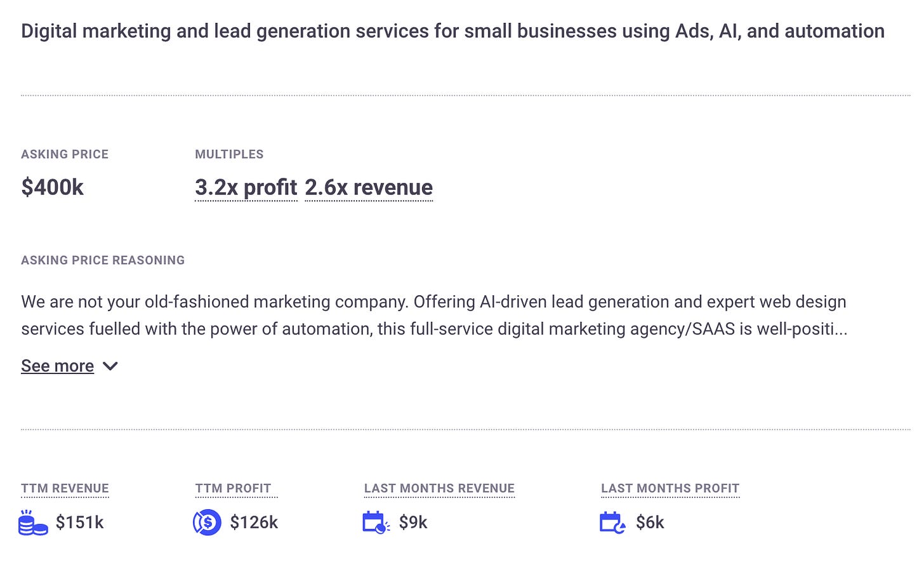Click the LAST MONTHS REVENUE label
The width and height of the screenshot is (924, 567).
click(x=439, y=488)
